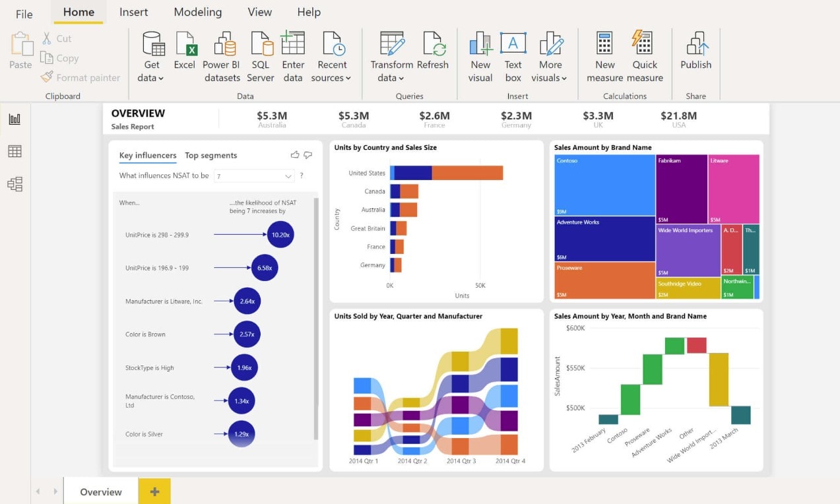840x504 pixels.
Task: Click the 1.34x Contoso influencer bubble
Action: pyautogui.click(x=242, y=400)
